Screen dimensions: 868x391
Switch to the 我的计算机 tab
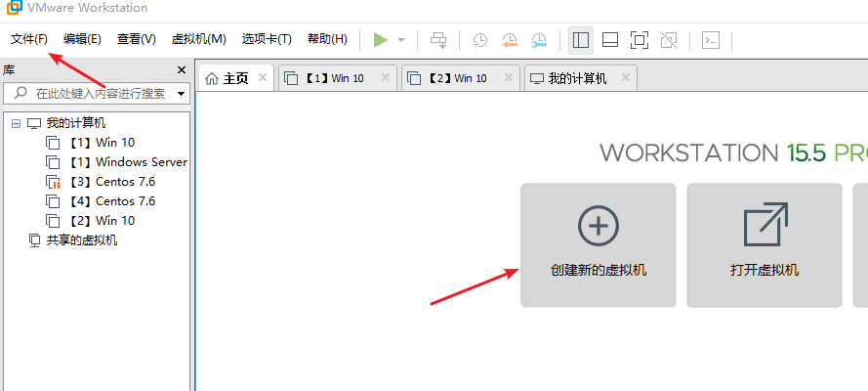tap(580, 78)
